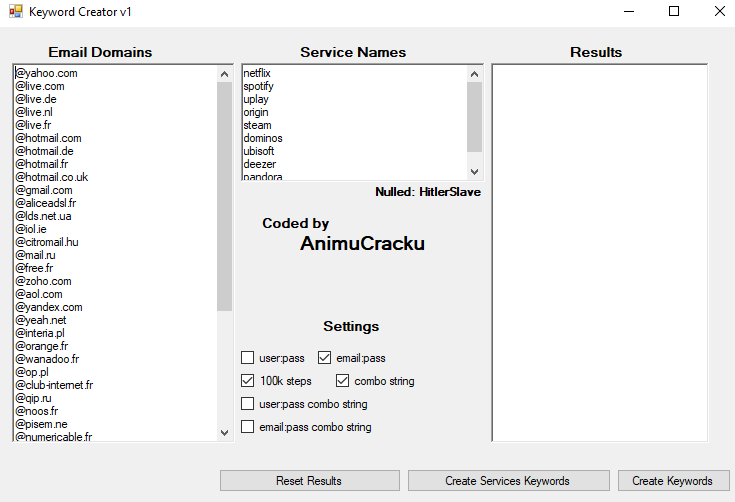Viewport: 735px width, 502px height.
Task: Uncheck the email:pass option
Action: tap(325, 358)
